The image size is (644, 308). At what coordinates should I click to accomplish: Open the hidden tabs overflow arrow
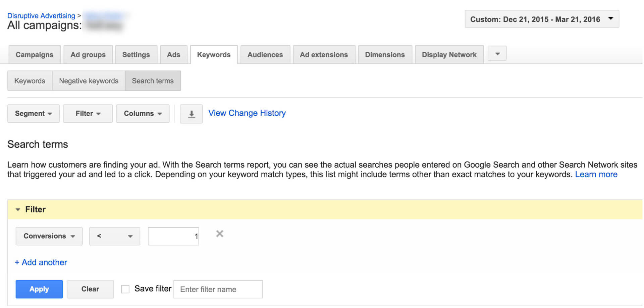click(497, 54)
